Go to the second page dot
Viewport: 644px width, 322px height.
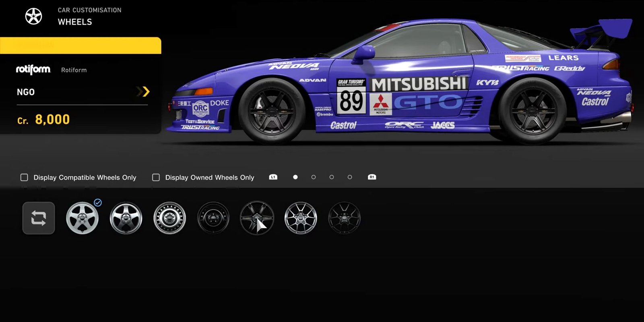314,177
